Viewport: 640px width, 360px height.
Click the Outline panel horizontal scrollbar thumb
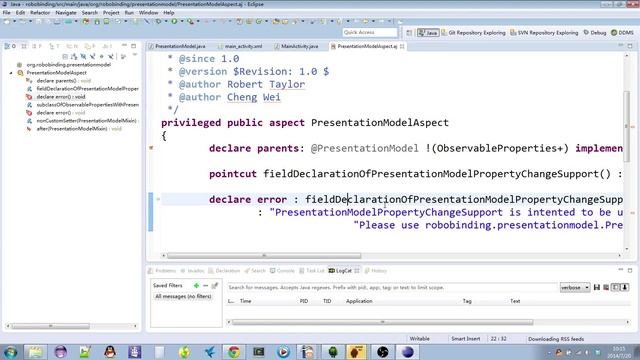point(50,326)
